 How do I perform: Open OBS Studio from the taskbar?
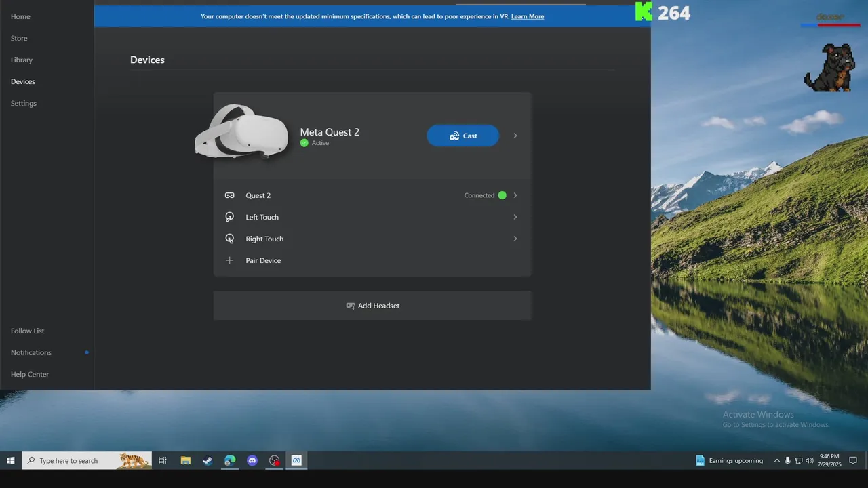274,460
